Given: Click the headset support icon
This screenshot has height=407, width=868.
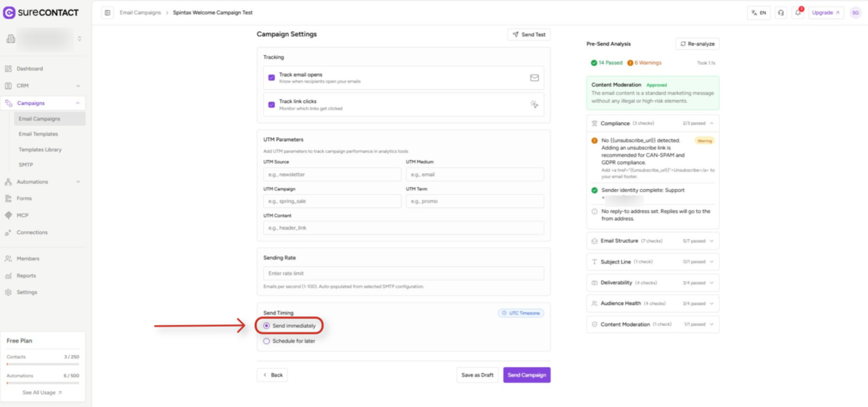Looking at the screenshot, I should pyautogui.click(x=780, y=12).
